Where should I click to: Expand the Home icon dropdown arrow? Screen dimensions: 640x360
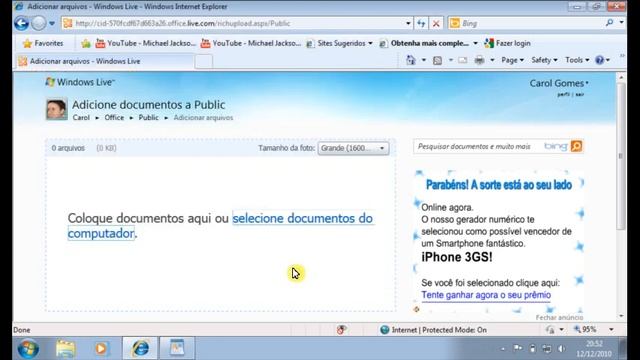point(424,60)
